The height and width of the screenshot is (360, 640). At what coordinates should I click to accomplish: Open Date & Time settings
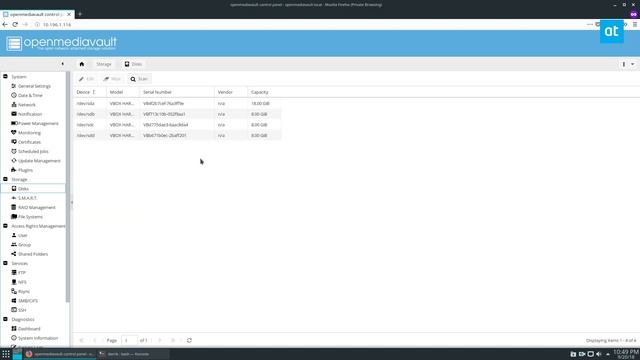click(x=30, y=96)
